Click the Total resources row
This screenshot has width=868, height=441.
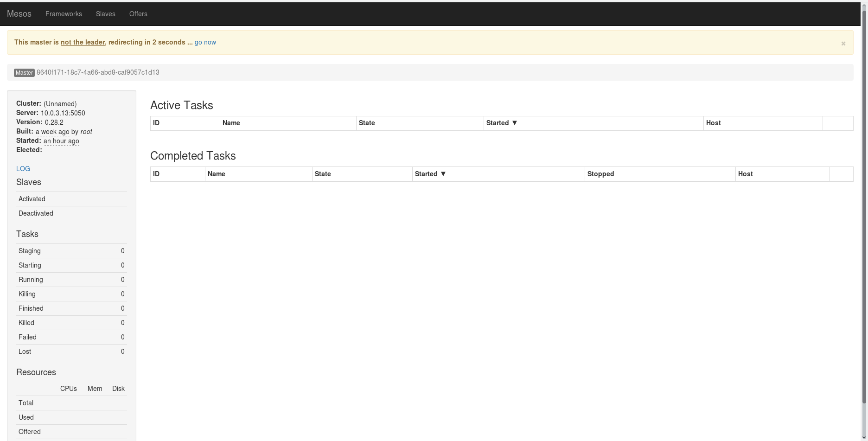[x=71, y=403]
